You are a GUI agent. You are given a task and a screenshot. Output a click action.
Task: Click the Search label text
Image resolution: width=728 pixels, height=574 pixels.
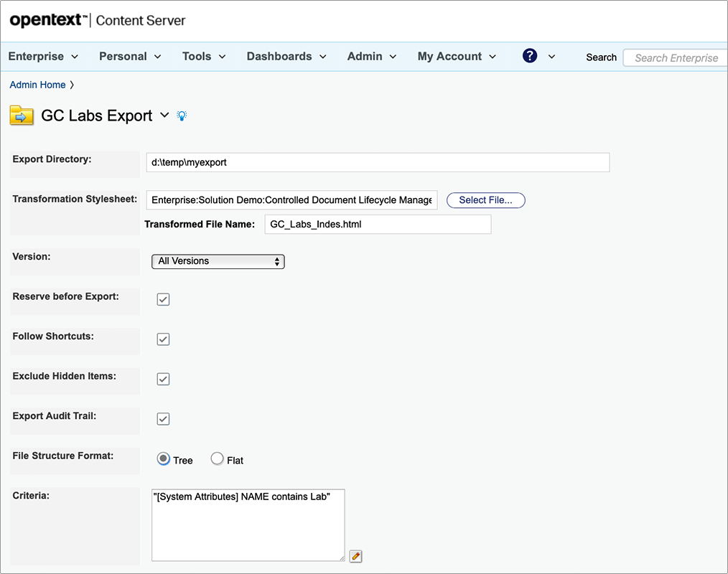coord(601,57)
